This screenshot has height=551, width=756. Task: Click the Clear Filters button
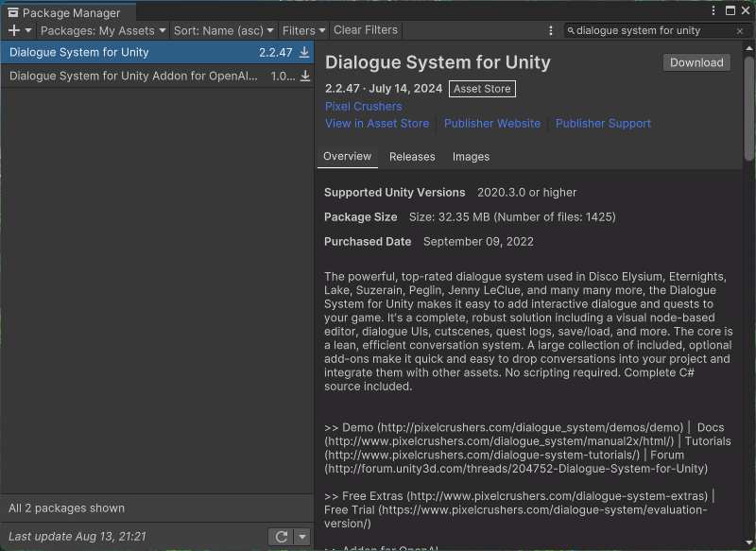tap(366, 30)
